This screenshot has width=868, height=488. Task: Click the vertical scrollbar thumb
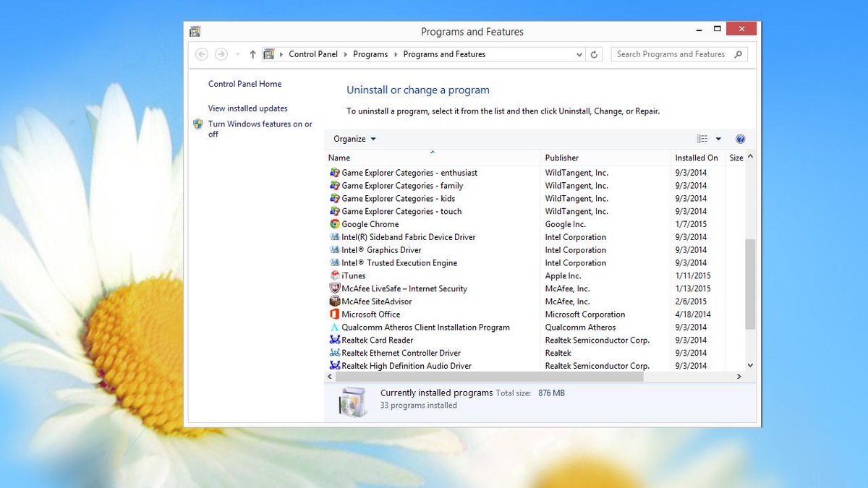coord(750,284)
